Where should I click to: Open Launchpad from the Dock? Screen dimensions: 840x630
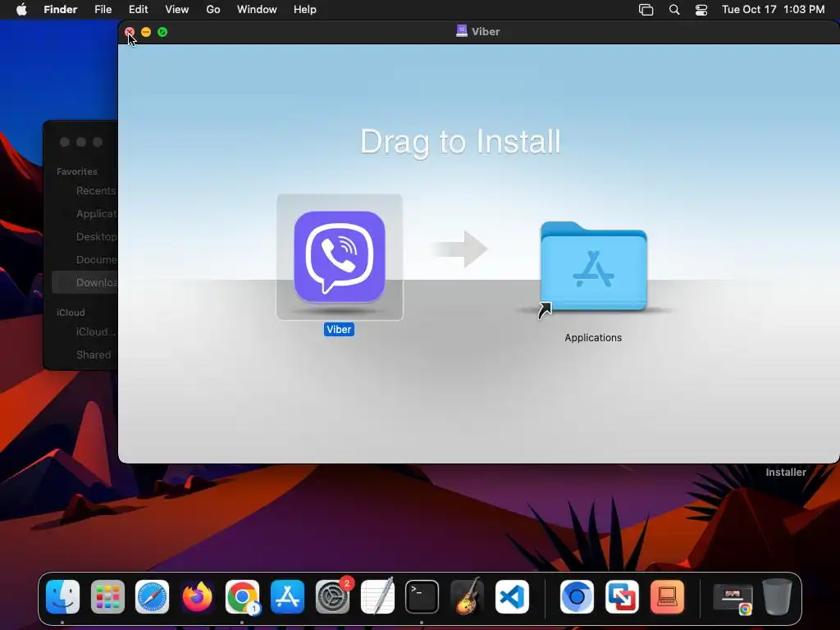click(x=107, y=596)
